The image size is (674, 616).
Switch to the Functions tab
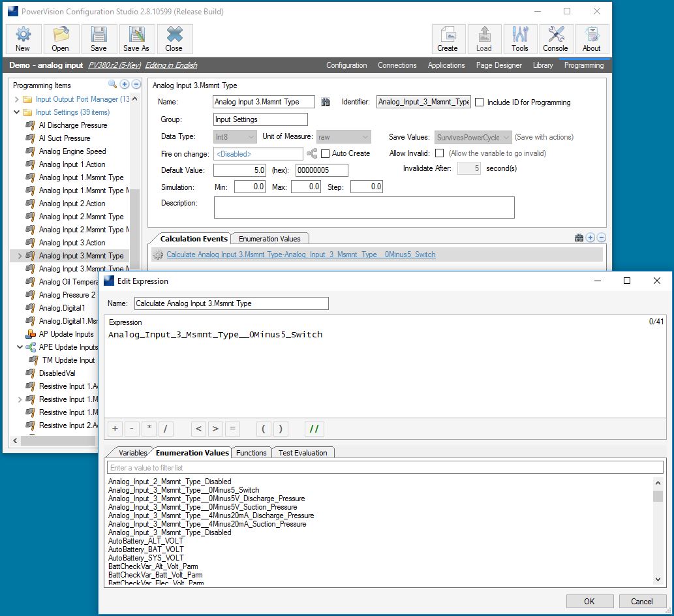[x=251, y=452]
